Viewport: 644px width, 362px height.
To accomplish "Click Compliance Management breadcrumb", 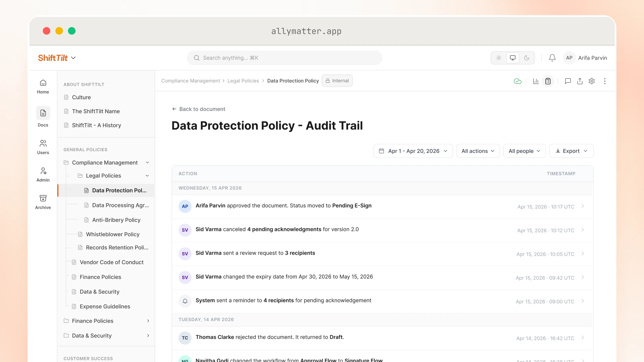I will [x=191, y=81].
